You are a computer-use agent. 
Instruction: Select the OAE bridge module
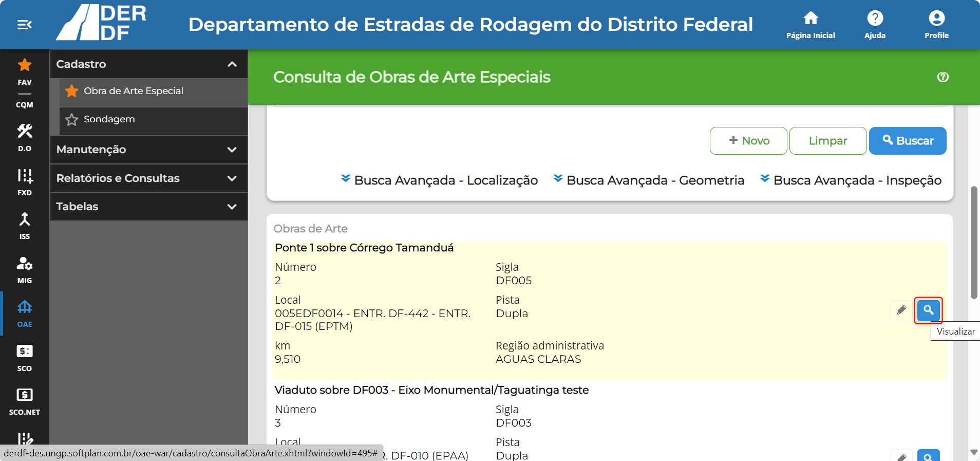click(x=25, y=314)
